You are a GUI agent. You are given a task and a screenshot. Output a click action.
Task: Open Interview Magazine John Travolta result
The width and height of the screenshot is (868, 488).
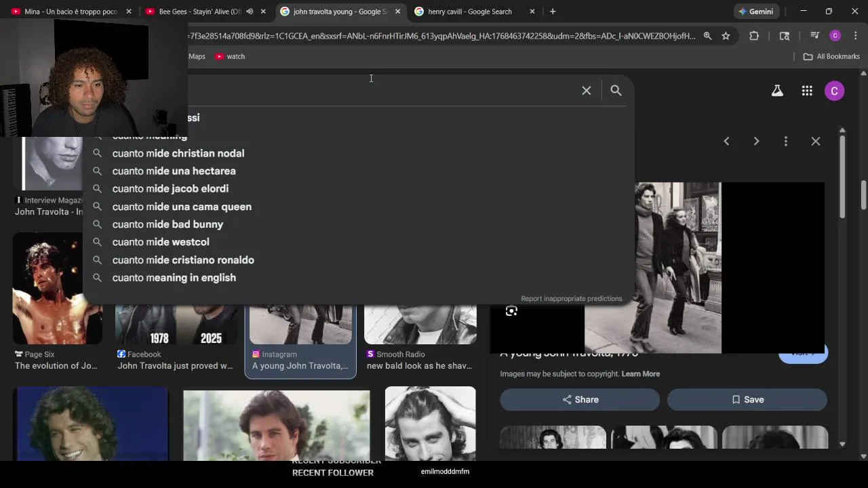pyautogui.click(x=49, y=178)
